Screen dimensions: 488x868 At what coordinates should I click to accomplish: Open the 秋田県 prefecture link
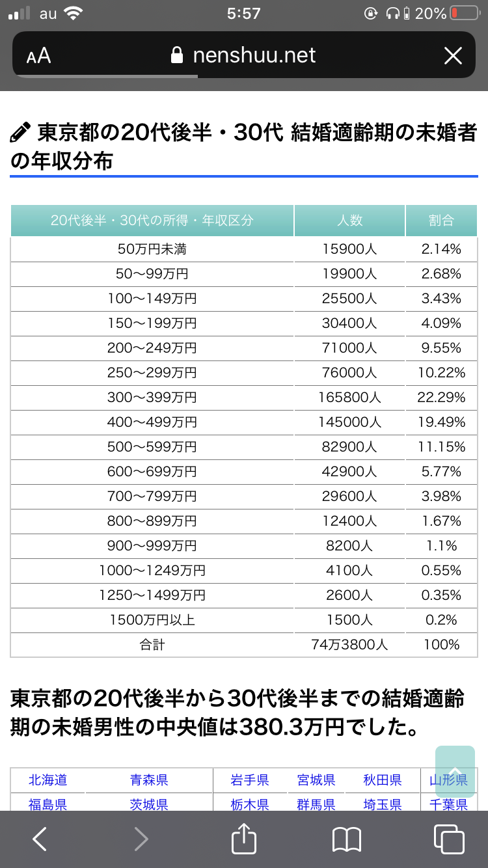pos(383,780)
